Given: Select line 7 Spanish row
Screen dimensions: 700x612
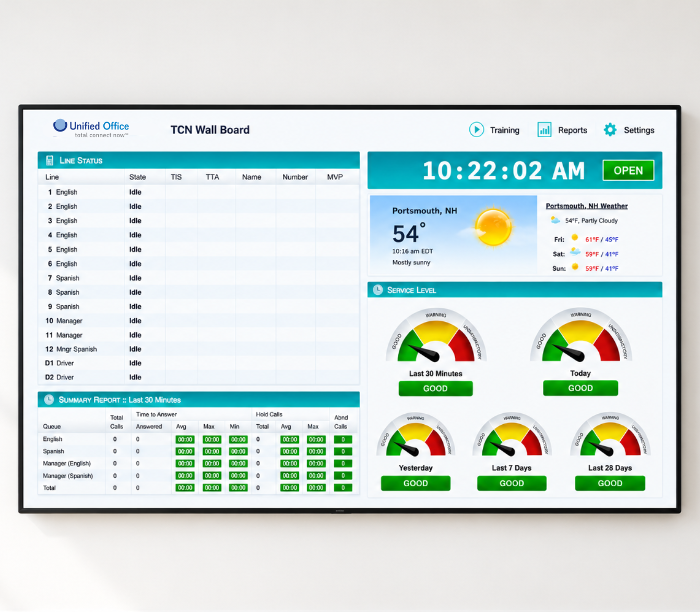Looking at the screenshot, I should click(198, 278).
